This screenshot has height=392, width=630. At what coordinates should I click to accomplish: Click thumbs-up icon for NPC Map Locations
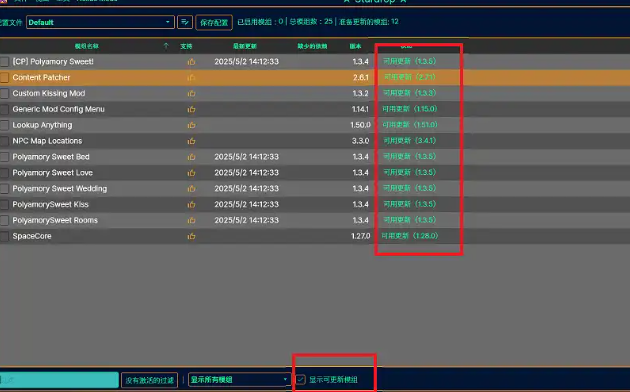191,141
